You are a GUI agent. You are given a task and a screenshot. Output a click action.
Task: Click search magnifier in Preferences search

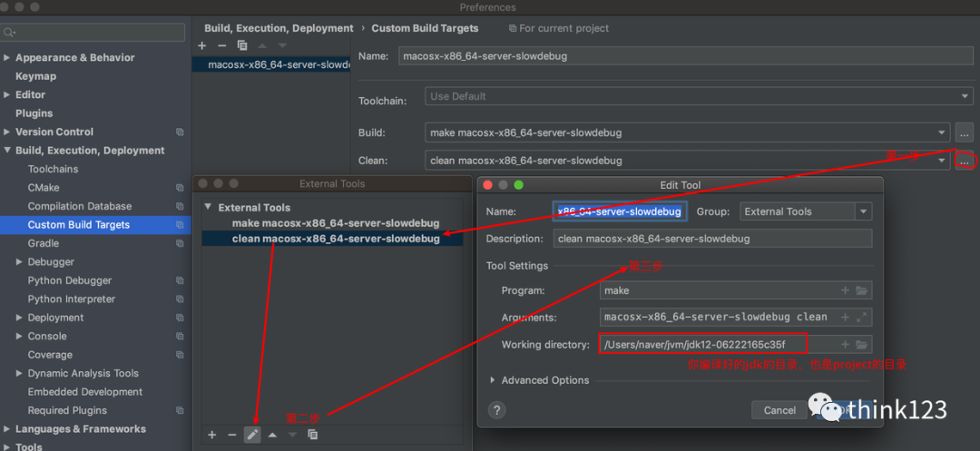coord(9,33)
